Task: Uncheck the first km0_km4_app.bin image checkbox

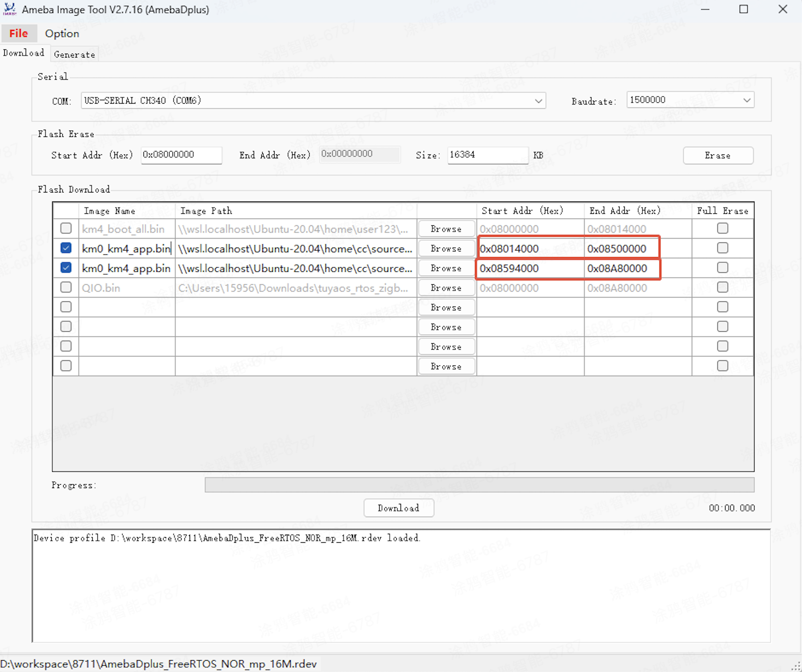Action: click(66, 248)
